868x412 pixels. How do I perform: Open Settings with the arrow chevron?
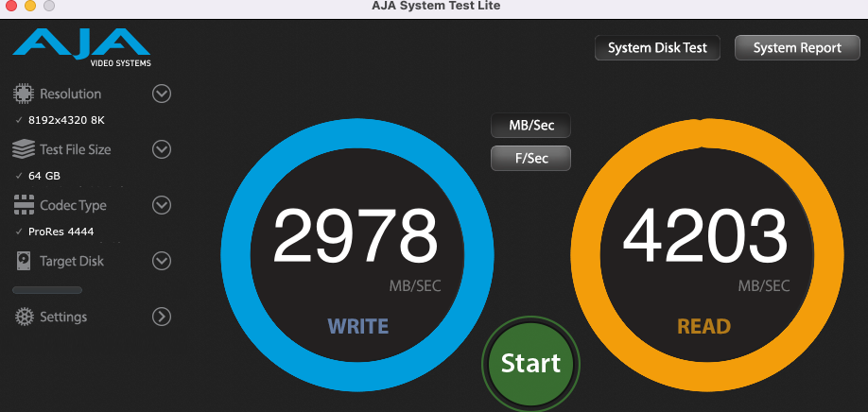tap(162, 317)
